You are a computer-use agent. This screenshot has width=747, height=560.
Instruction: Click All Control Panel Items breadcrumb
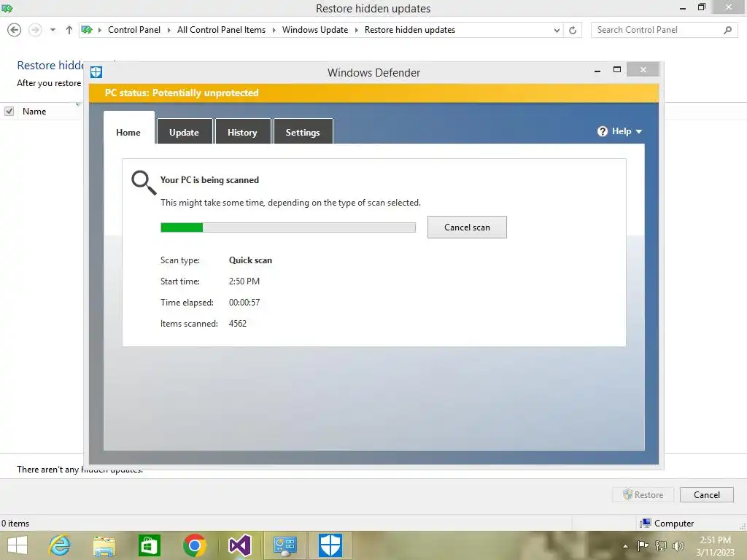(221, 30)
